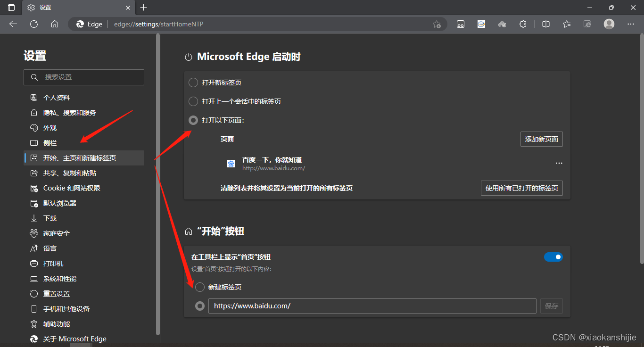Screen dimensions: 644x347
Task: Open 家庭安全 settings section
Action: point(84,233)
